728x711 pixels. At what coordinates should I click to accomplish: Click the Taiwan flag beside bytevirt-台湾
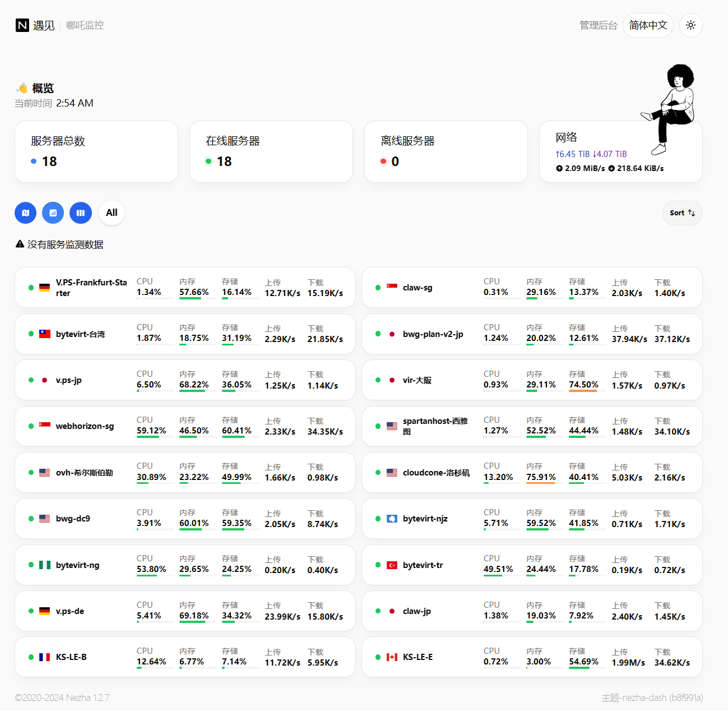(45, 334)
